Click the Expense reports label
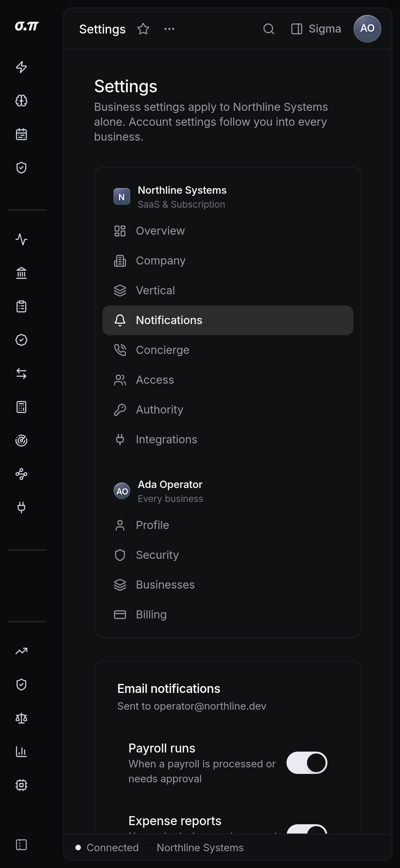The height and width of the screenshot is (868, 400). click(175, 821)
